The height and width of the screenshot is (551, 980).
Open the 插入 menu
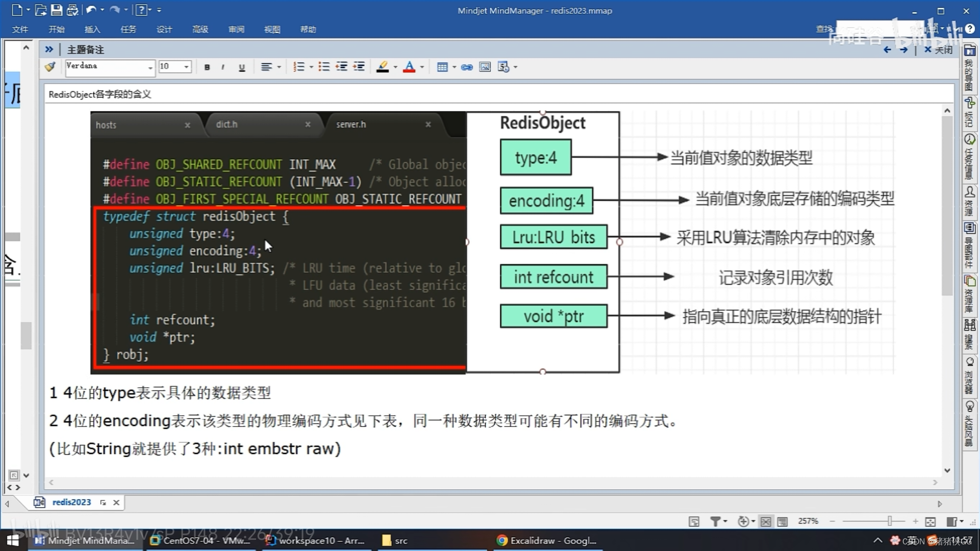pos(92,29)
